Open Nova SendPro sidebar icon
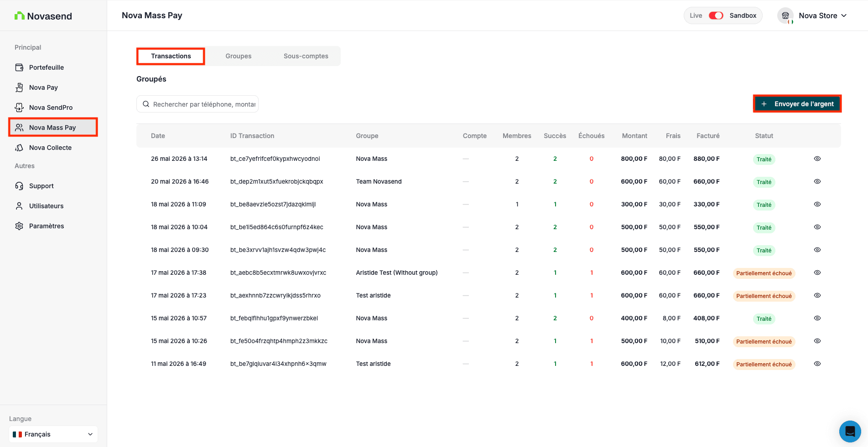The image size is (868, 447). click(x=19, y=108)
